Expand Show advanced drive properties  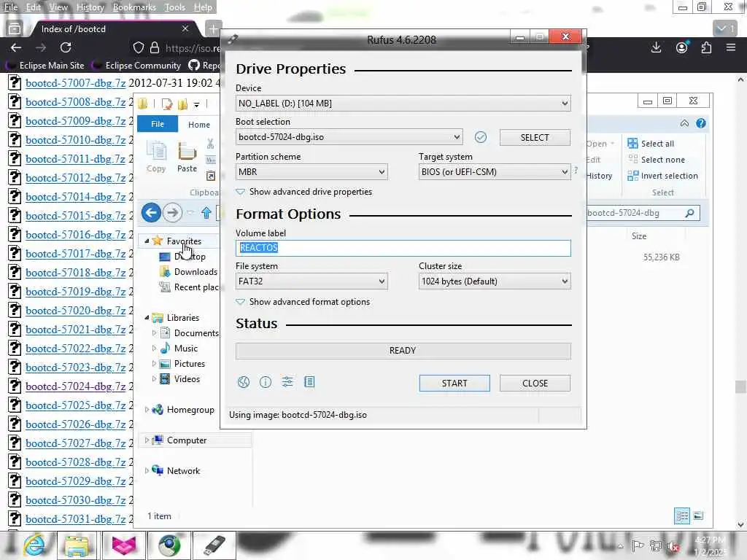(304, 192)
